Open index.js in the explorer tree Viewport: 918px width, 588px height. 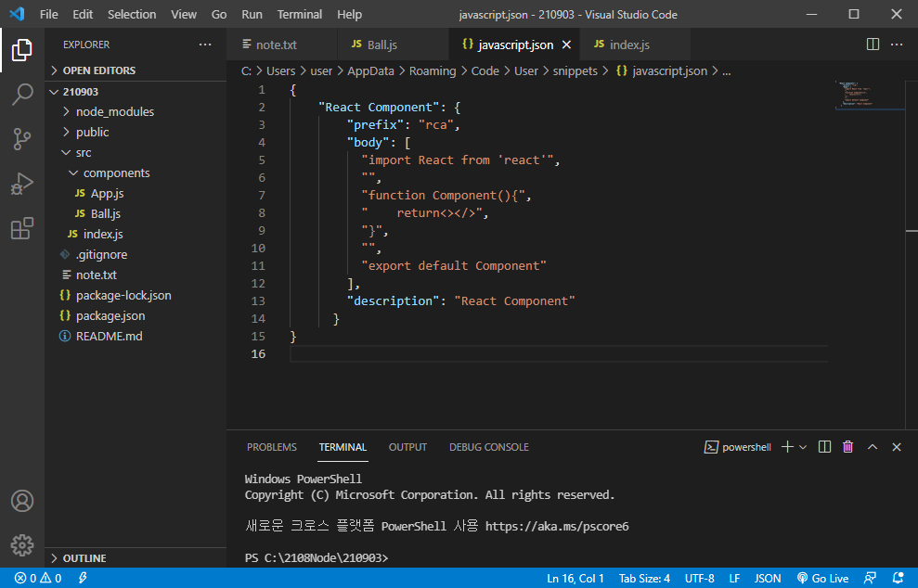pyautogui.click(x=136, y=234)
